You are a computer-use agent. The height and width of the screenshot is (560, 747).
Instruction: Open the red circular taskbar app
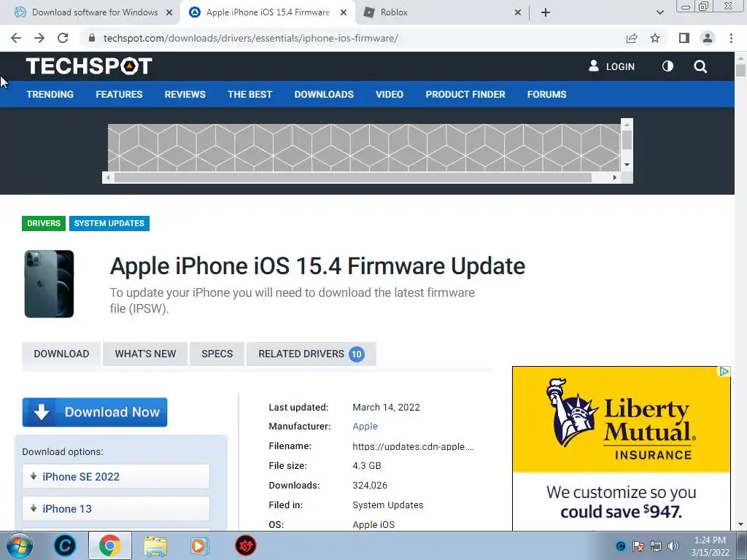[246, 545]
